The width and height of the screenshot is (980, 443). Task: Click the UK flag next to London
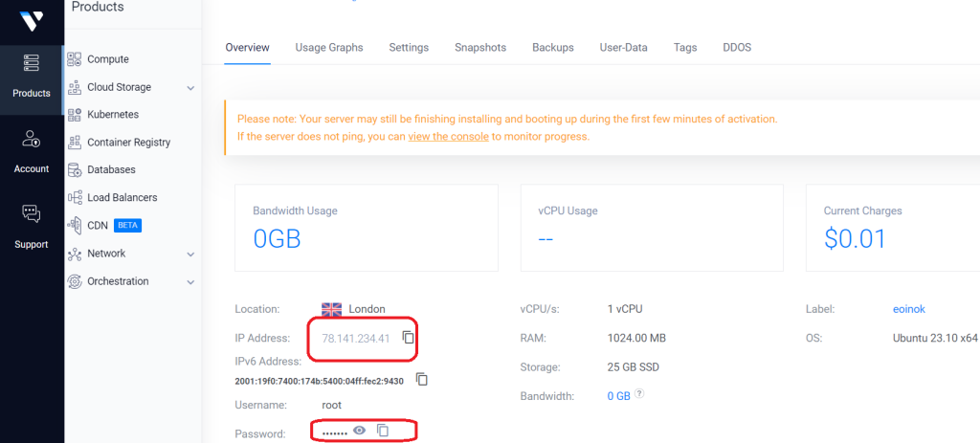pyautogui.click(x=331, y=309)
